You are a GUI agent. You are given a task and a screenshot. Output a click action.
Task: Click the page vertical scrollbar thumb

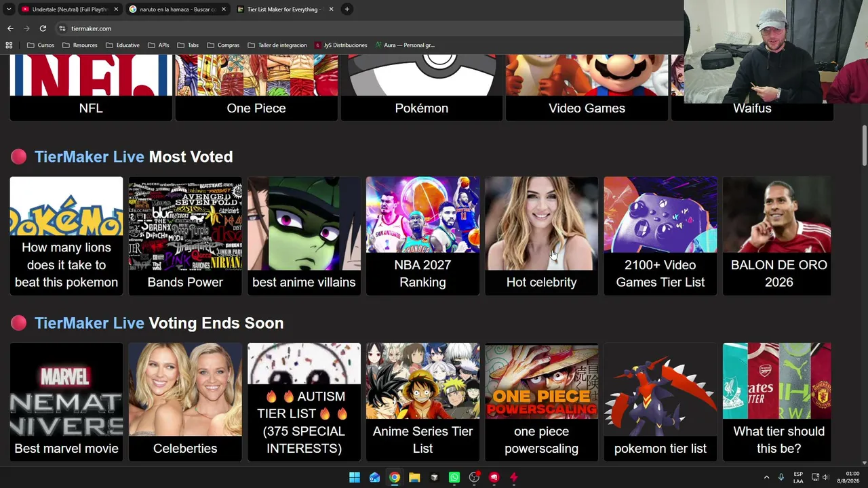[x=864, y=144]
